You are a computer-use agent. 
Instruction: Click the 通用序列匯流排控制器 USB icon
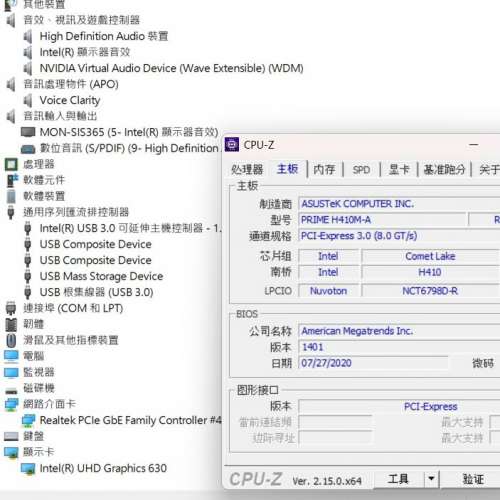(11, 212)
